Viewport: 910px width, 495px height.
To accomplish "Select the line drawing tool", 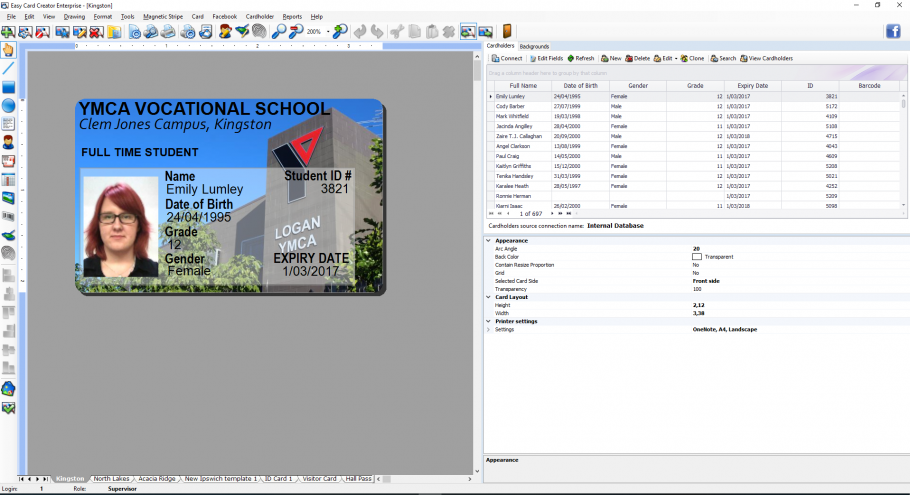I will tap(8, 68).
